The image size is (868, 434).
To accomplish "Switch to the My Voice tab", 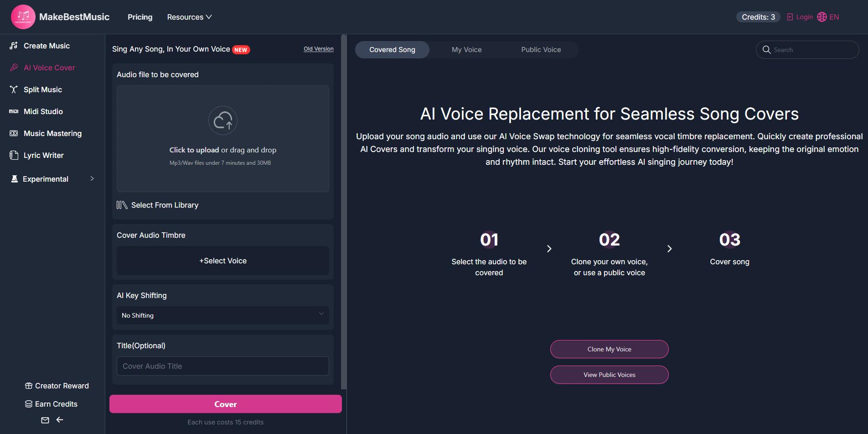I will point(466,50).
